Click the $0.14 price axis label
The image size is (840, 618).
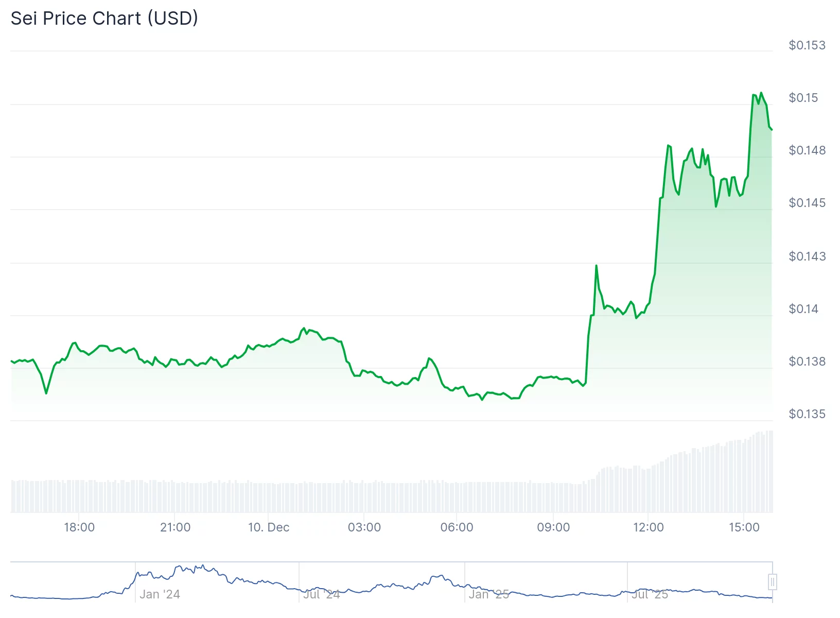pyautogui.click(x=803, y=308)
